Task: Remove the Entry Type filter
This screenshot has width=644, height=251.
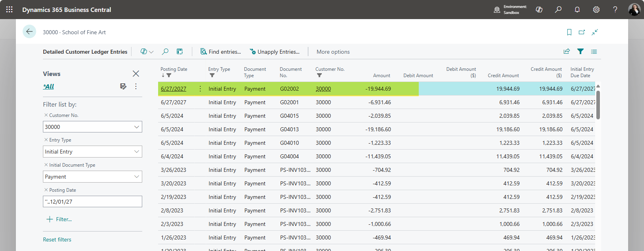Action: pos(46,140)
